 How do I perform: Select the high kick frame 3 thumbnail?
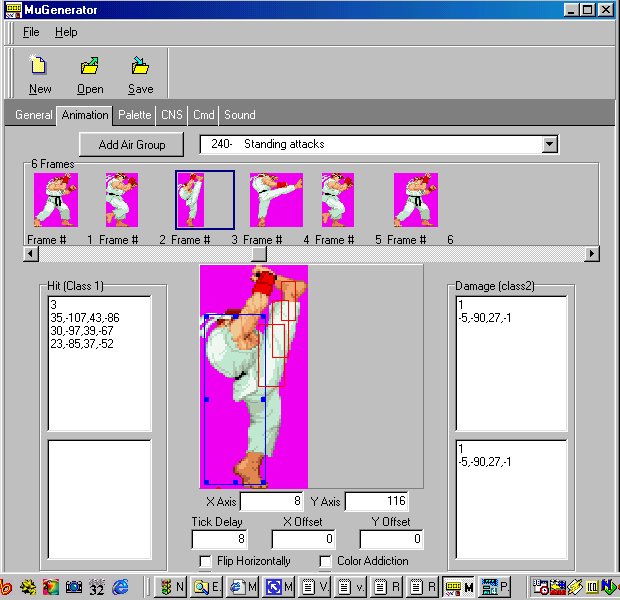coord(205,199)
